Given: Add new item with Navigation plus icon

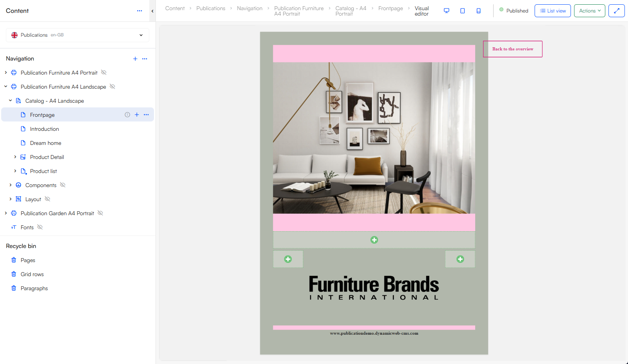Looking at the screenshot, I should point(135,59).
